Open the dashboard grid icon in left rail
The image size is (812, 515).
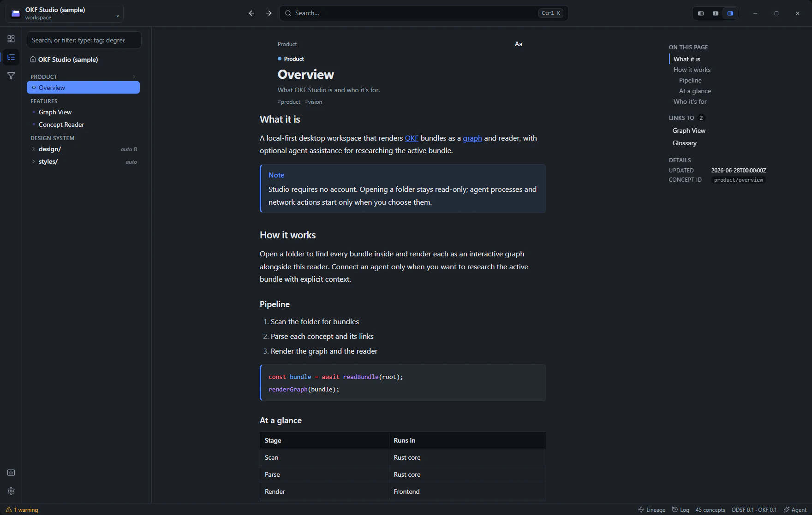point(11,39)
